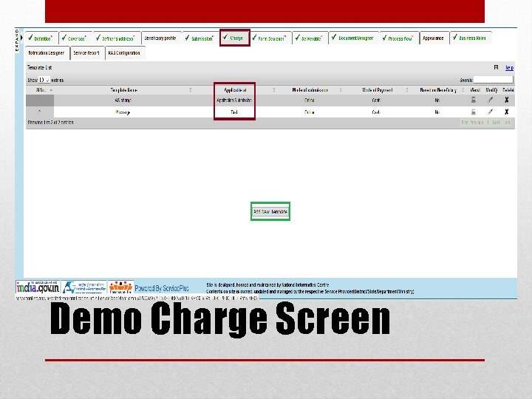The height and width of the screenshot is (399, 532).
Task: Sort by Mode of submission column
Action: (310, 90)
